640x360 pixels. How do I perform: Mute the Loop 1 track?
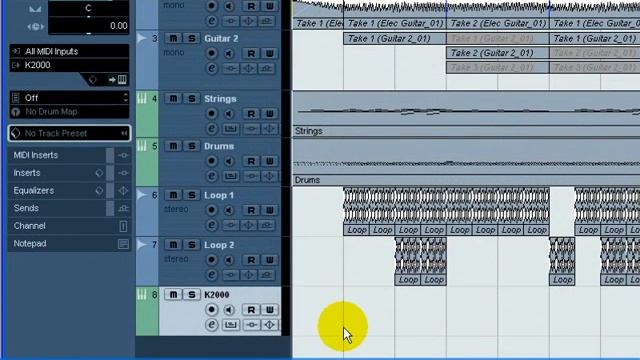click(173, 195)
